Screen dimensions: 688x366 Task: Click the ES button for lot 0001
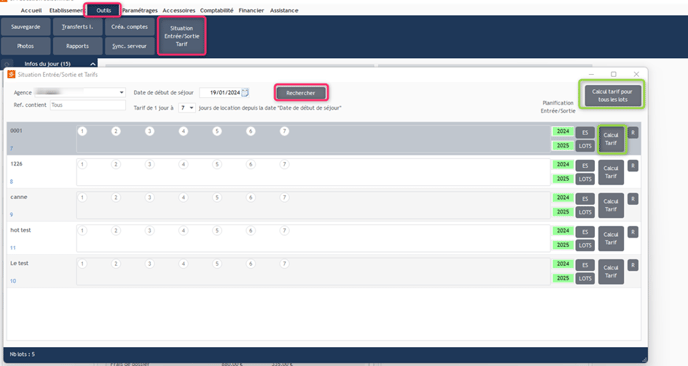[585, 133]
